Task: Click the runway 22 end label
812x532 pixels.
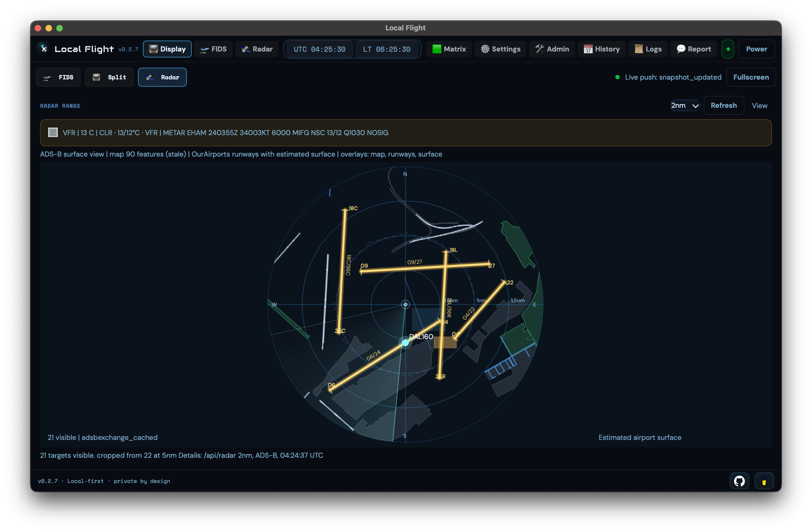Action: 510,283
